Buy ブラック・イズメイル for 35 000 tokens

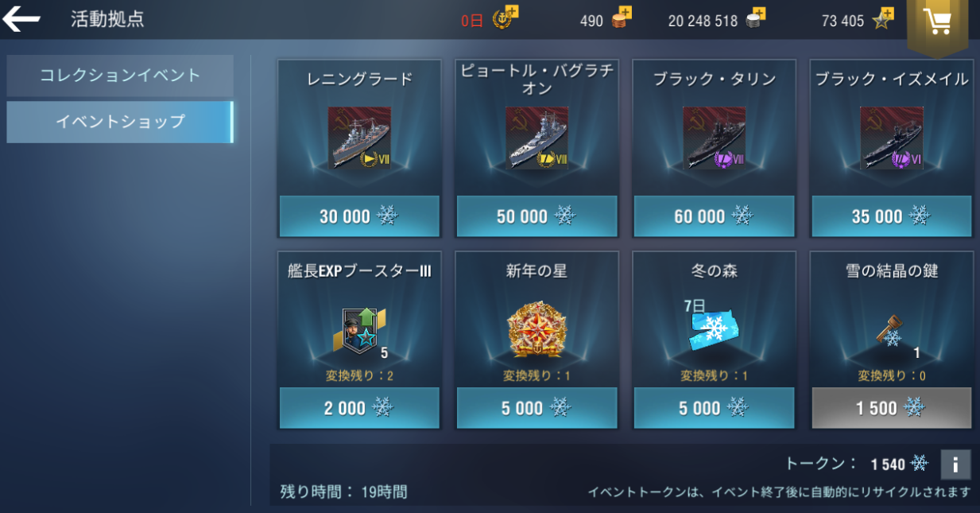(891, 216)
